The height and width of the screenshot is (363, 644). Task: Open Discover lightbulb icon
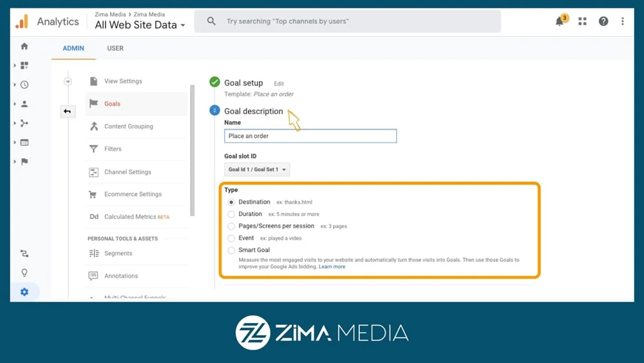(24, 273)
